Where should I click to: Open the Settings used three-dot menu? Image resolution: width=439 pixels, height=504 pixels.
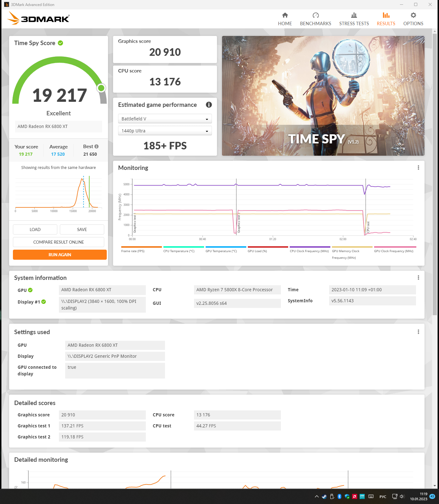[x=418, y=332]
